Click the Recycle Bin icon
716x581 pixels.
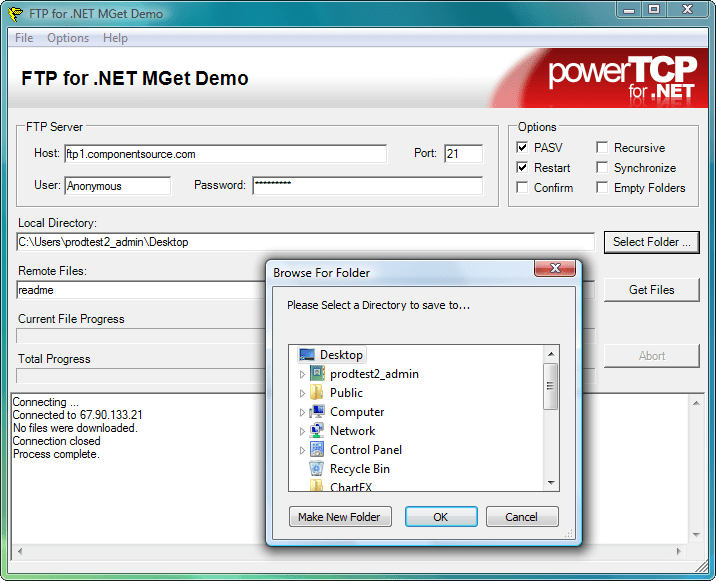[x=316, y=469]
